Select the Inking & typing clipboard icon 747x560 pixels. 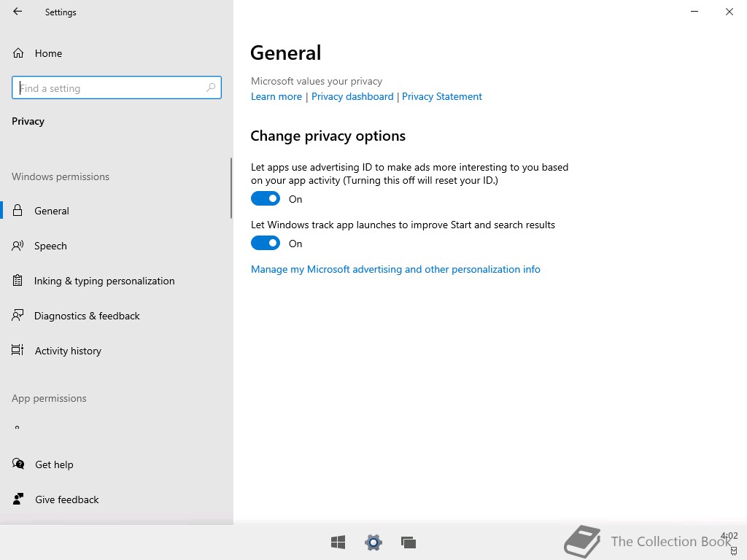pos(18,281)
